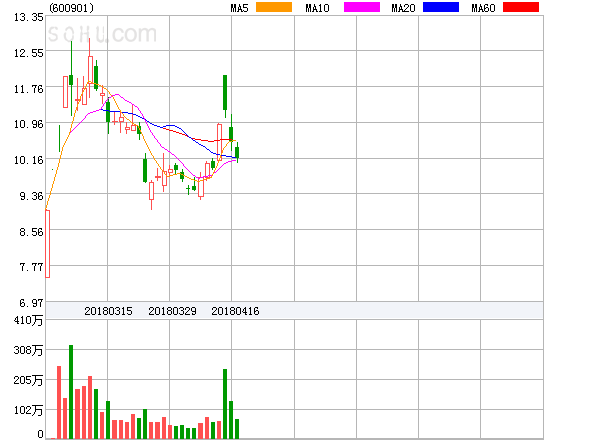Click the red MA60 legend swatch
600x440 pixels.
pos(521,7)
